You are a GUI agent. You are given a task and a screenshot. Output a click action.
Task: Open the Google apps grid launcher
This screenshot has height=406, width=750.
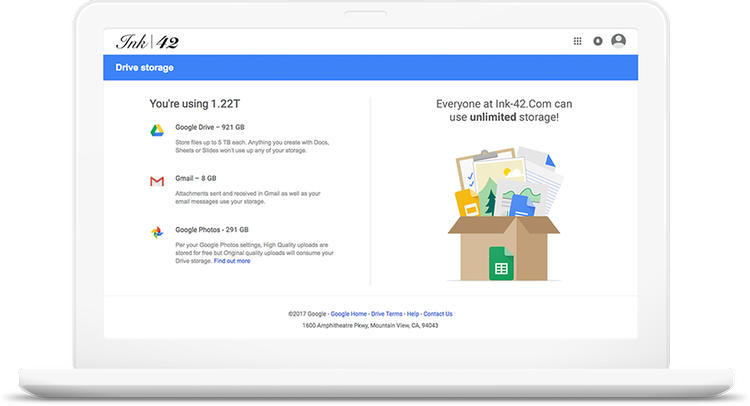[577, 41]
